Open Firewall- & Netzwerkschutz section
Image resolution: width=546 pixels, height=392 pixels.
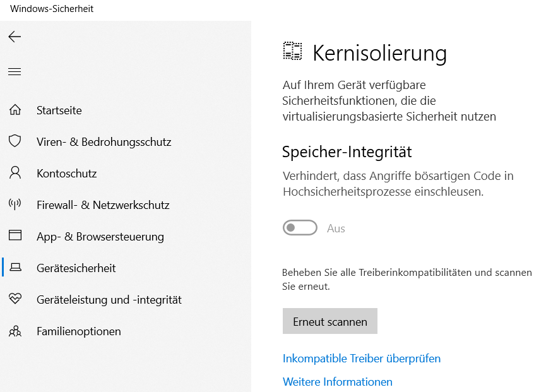click(103, 205)
